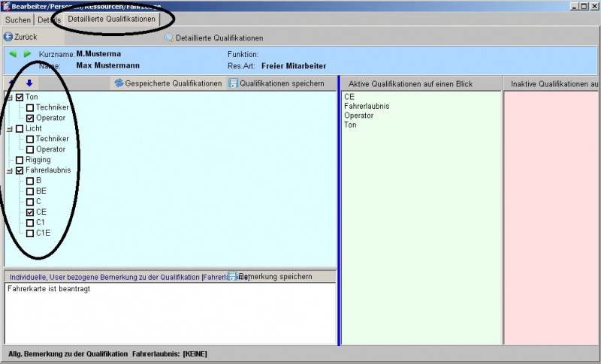Click the Gespeicherte Qualifikationen refresh icon
601x364 pixels.
[x=119, y=83]
